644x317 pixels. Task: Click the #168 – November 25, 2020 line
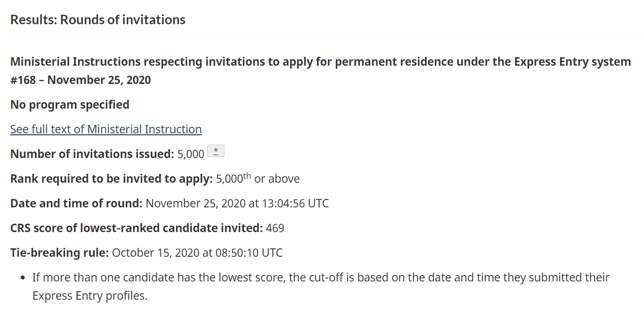(x=81, y=80)
